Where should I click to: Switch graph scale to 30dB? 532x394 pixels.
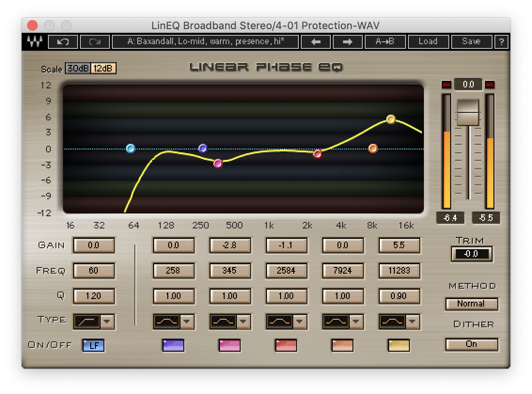click(x=78, y=68)
